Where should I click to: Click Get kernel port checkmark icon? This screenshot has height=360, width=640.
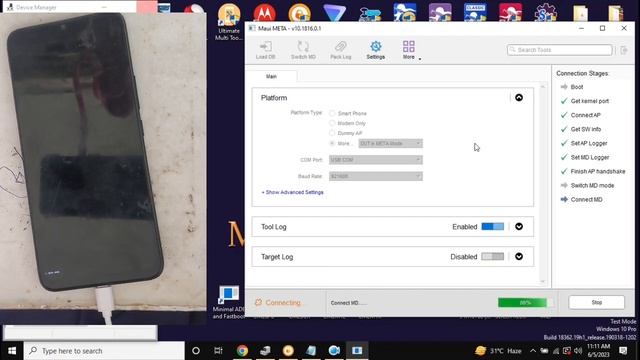[564, 101]
